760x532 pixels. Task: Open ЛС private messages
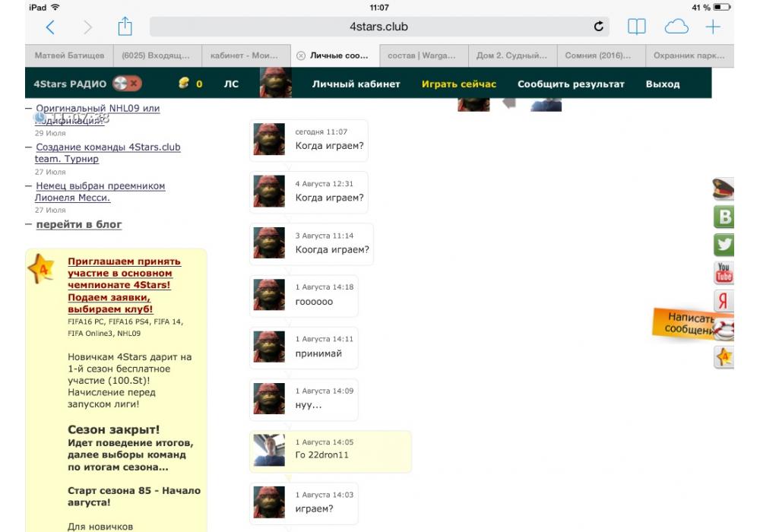pos(231,84)
